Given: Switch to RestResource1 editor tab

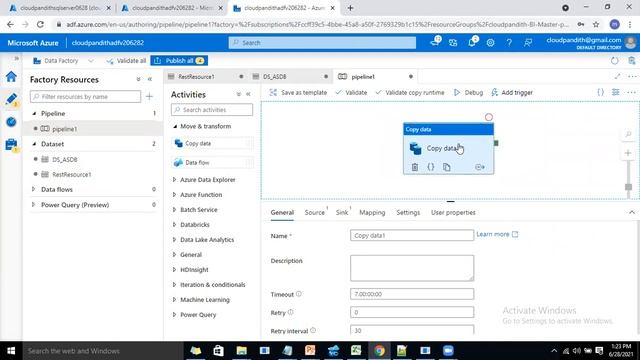Looking at the screenshot, I should pos(196,77).
